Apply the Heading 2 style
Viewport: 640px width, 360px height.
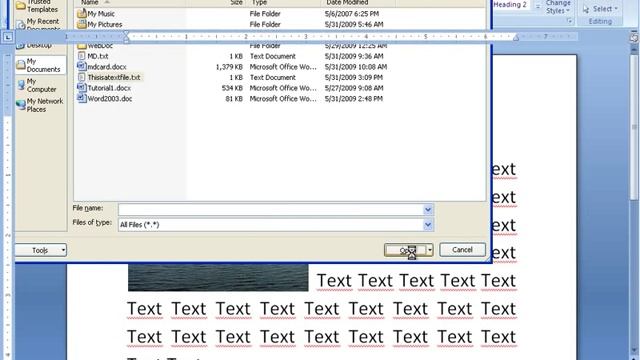510,5
